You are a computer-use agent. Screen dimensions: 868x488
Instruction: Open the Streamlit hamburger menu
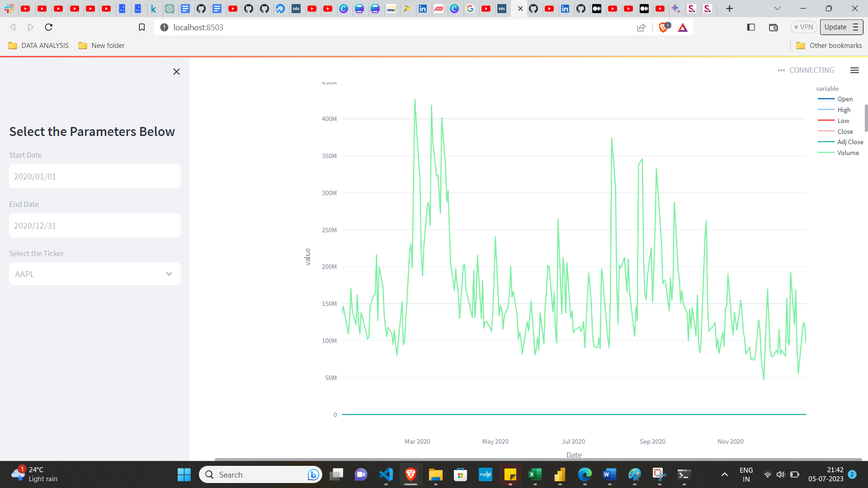click(x=854, y=70)
